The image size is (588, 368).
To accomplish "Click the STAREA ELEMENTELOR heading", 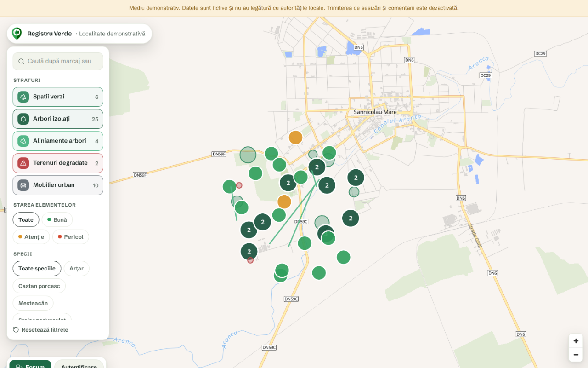I will (x=45, y=205).
